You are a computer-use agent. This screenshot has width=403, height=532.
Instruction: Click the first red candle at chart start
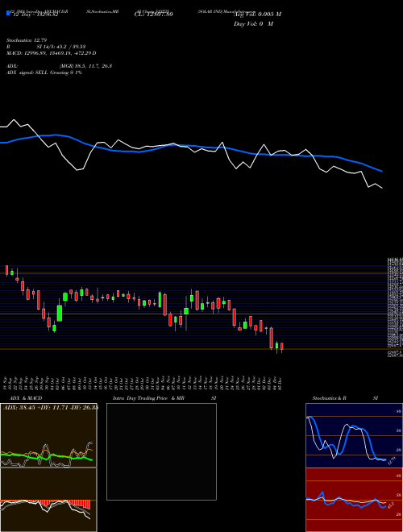click(6, 270)
